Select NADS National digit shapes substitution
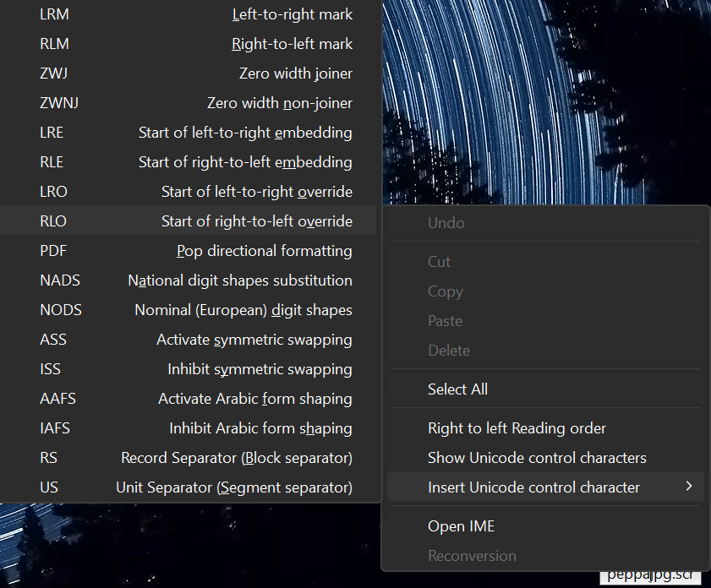The height and width of the screenshot is (588, 711). [x=194, y=280]
